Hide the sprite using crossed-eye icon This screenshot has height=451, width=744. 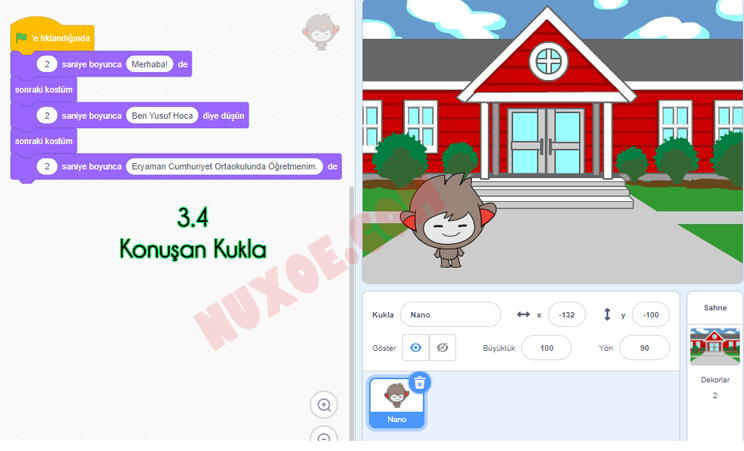pos(442,348)
